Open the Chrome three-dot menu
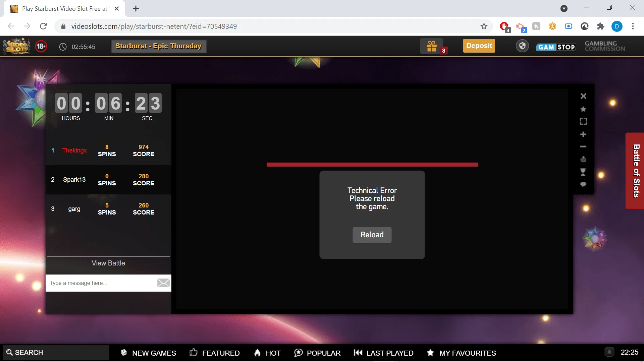The image size is (644, 362). click(x=633, y=26)
